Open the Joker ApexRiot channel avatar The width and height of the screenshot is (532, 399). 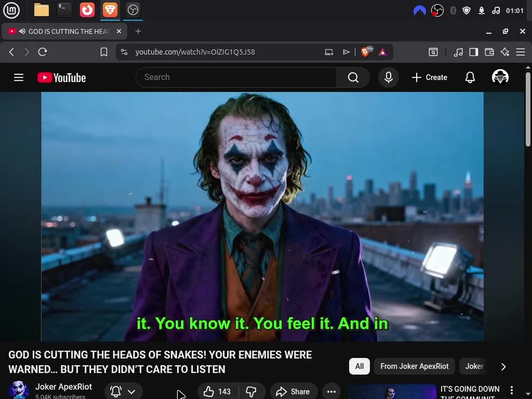point(18,390)
